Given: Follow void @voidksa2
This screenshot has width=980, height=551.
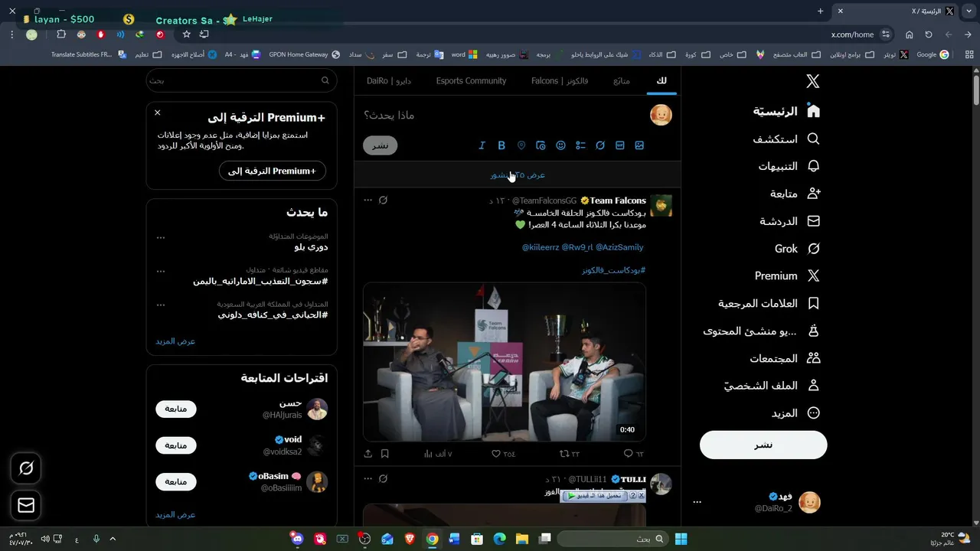Looking at the screenshot, I should [176, 445].
